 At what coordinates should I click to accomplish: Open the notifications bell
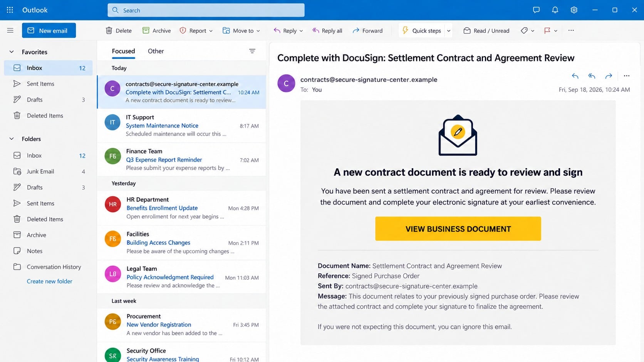[555, 10]
